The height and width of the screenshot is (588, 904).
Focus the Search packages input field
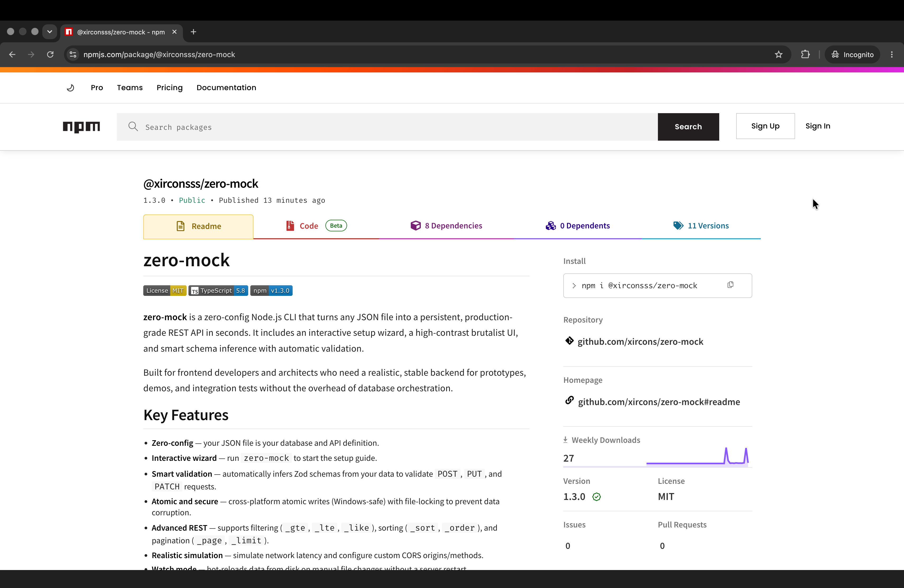pyautogui.click(x=388, y=126)
